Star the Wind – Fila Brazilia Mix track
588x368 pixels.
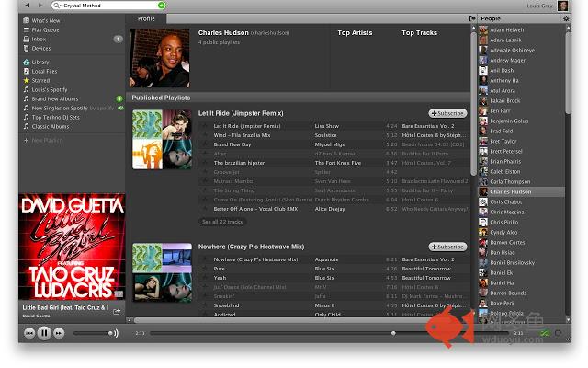205,135
